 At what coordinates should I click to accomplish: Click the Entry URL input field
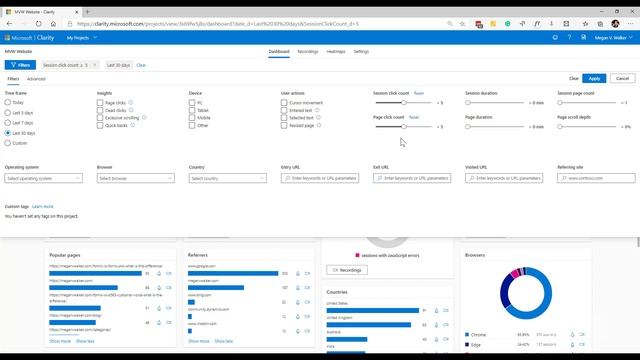320,178
